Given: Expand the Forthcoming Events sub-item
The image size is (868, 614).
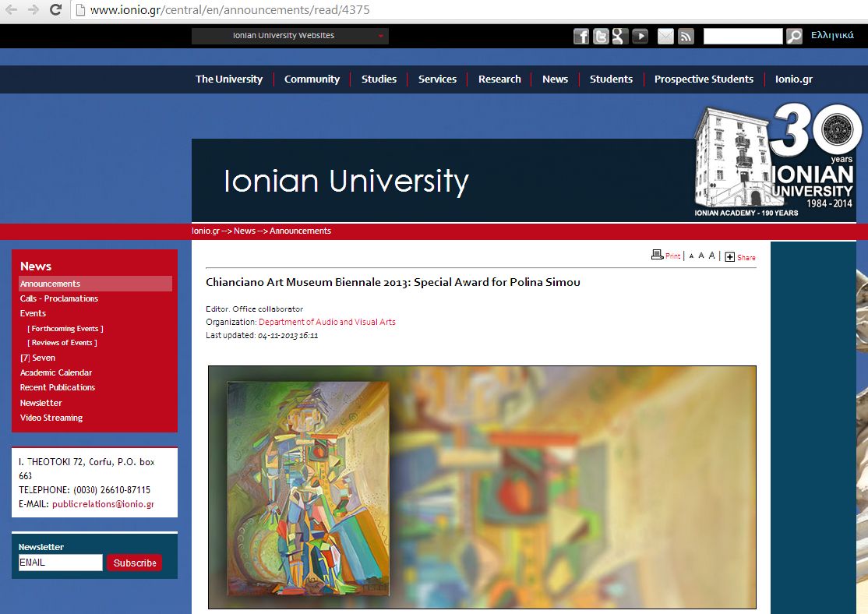Looking at the screenshot, I should click(65, 329).
